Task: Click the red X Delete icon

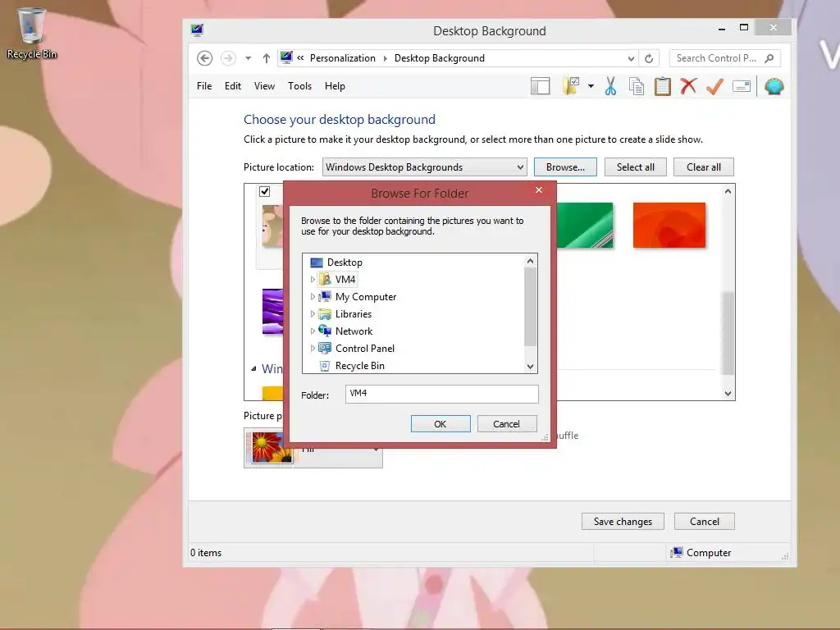Action: [688, 86]
